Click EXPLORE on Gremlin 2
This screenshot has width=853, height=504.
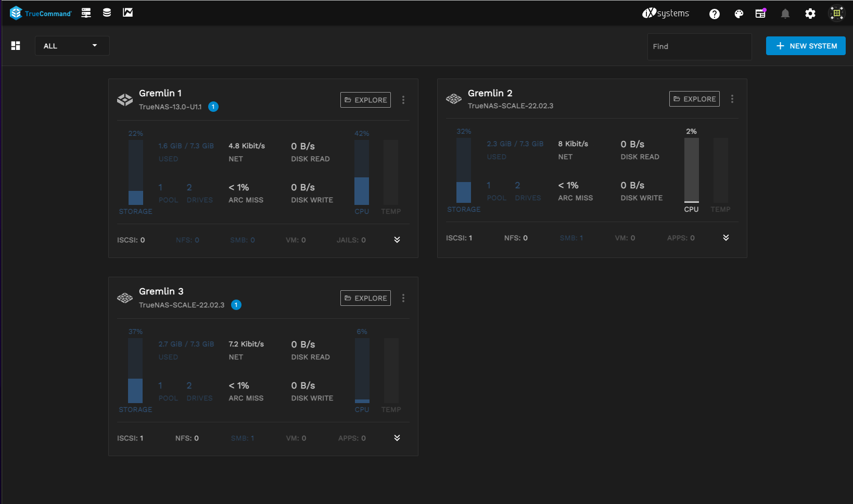[x=694, y=99]
